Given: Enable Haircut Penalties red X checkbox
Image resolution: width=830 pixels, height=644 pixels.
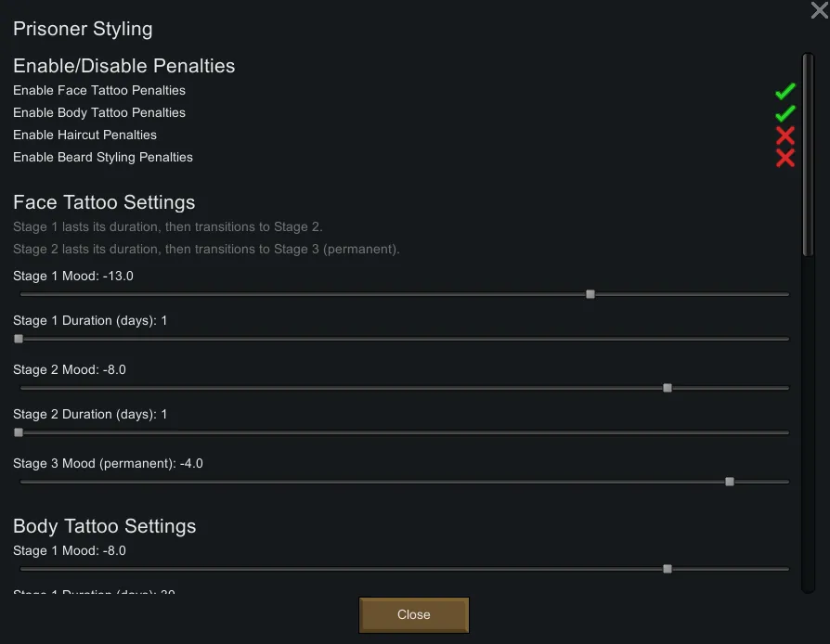Looking at the screenshot, I should [785, 135].
